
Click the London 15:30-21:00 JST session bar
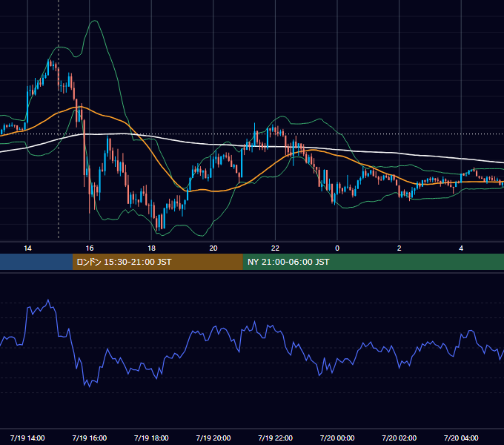[157, 262]
